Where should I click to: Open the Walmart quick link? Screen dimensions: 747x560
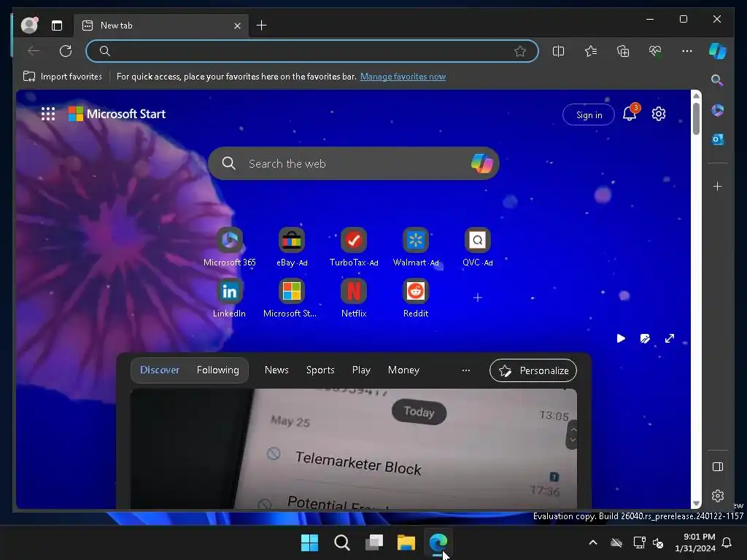[415, 247]
